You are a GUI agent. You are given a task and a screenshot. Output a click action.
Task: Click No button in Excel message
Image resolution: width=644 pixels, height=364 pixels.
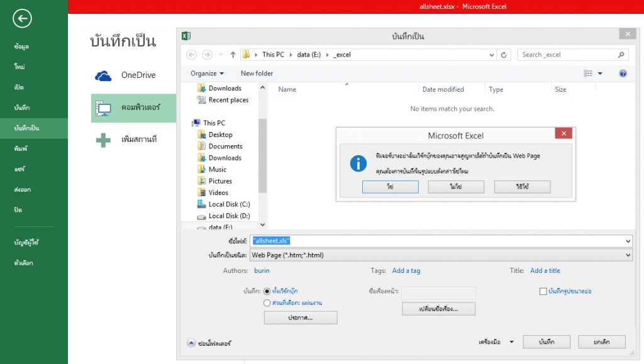[456, 187]
